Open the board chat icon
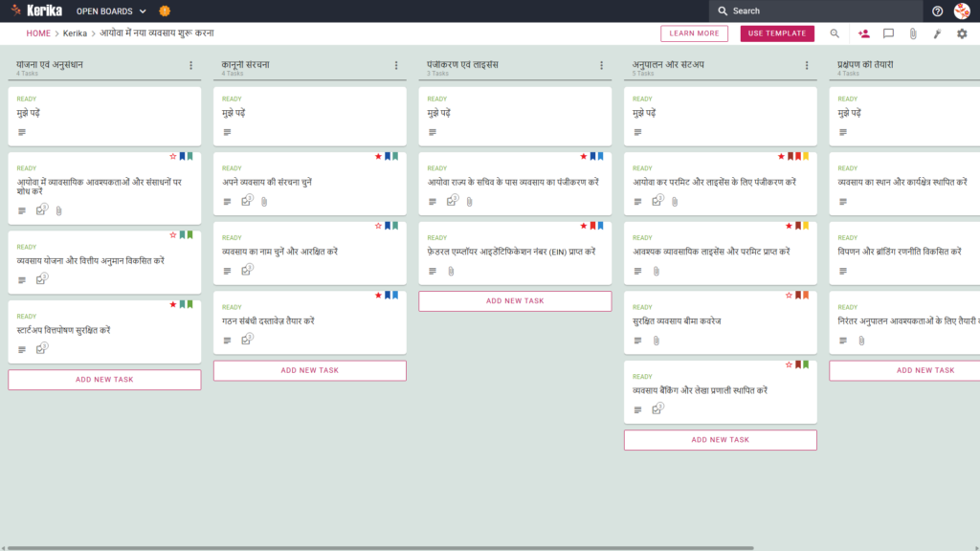980x551 pixels. [888, 33]
